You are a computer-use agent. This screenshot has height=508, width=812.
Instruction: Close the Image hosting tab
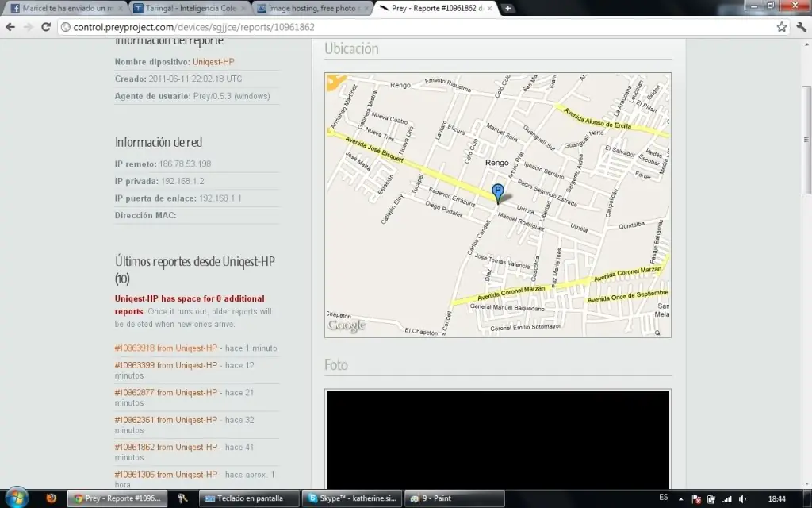[366, 8]
